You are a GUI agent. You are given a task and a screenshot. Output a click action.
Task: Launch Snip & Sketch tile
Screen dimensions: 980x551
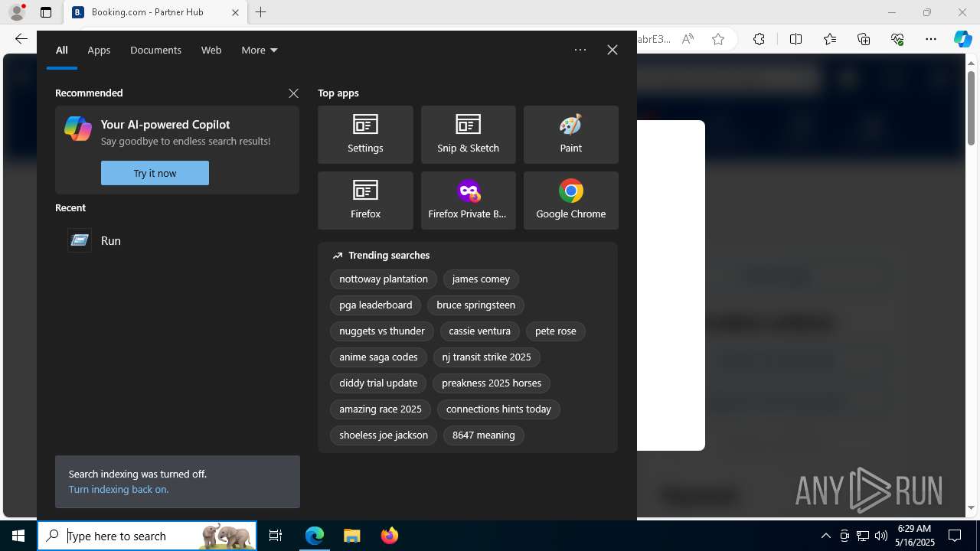coord(468,135)
